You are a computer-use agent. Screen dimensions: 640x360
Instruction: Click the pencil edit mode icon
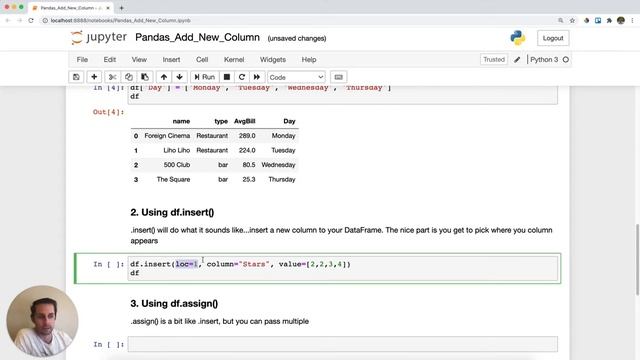click(x=517, y=60)
